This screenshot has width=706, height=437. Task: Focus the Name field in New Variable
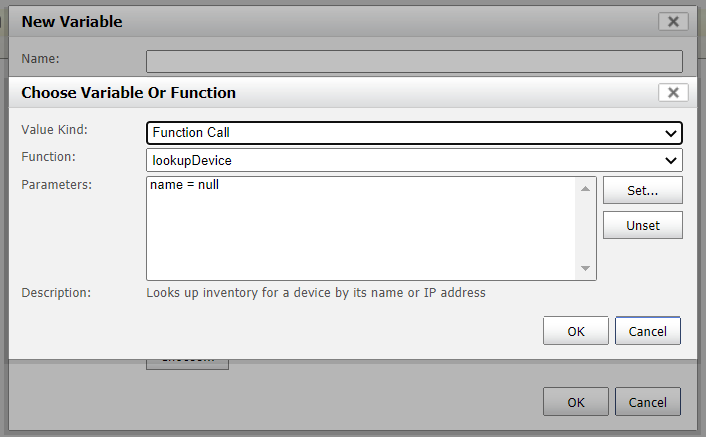pos(414,61)
